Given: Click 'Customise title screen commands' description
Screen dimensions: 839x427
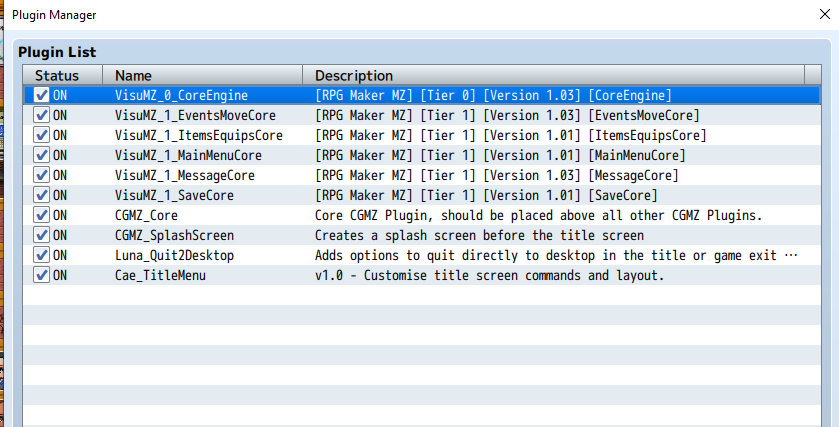Looking at the screenshot, I should [490, 276].
